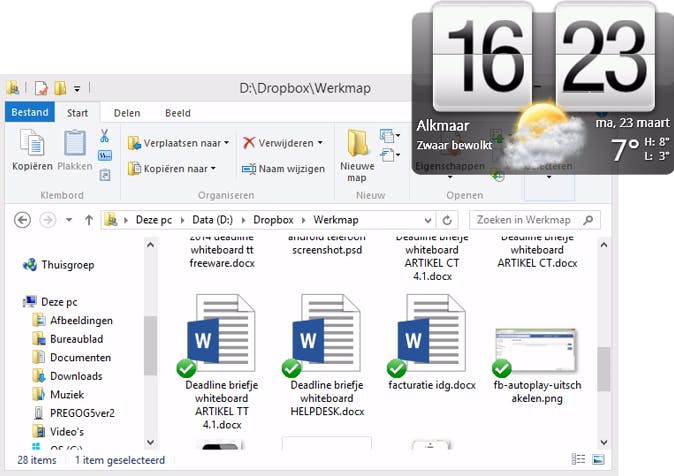Open Downloads folder in sidebar
Image resolution: width=674 pixels, height=476 pixels.
coord(67,376)
